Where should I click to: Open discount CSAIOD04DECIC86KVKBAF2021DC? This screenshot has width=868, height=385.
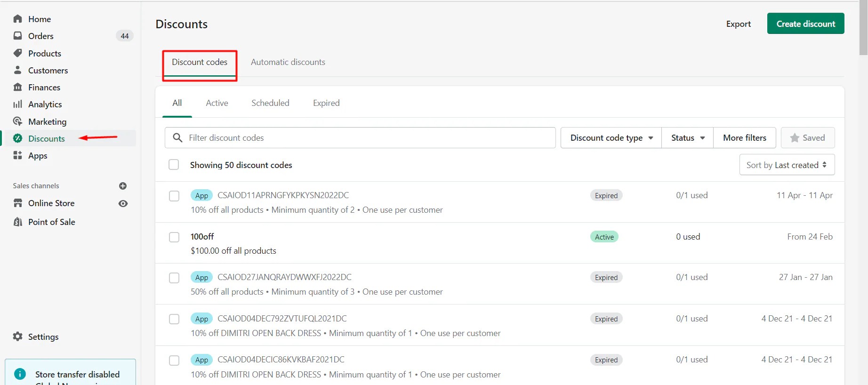[281, 360]
